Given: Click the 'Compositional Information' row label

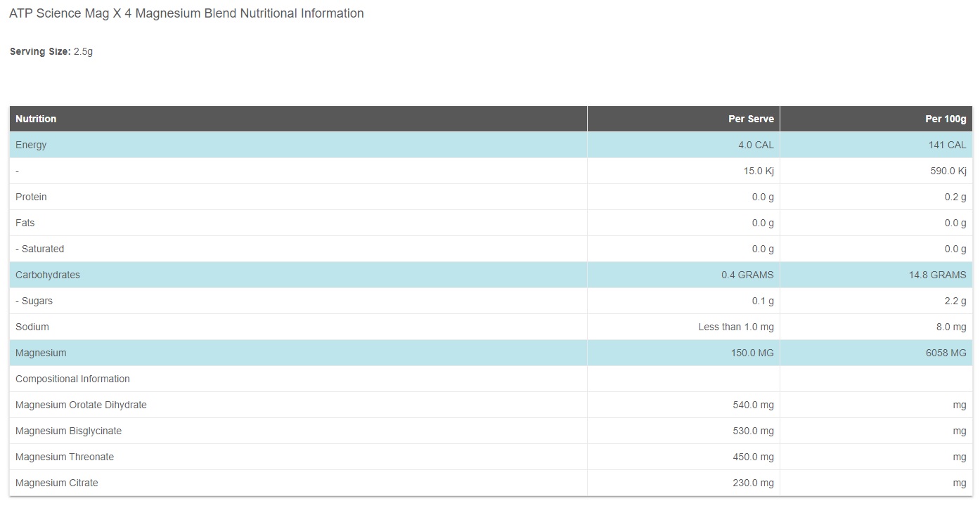Looking at the screenshot, I should point(72,379).
